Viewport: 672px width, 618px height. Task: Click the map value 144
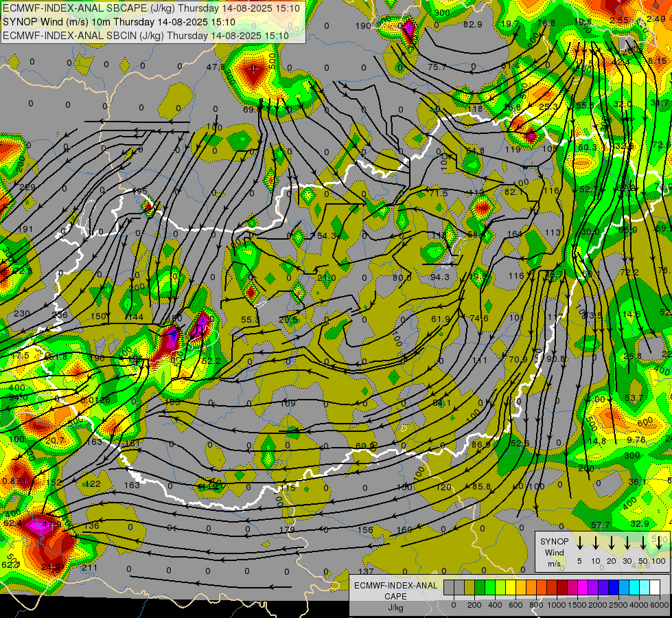135,317
